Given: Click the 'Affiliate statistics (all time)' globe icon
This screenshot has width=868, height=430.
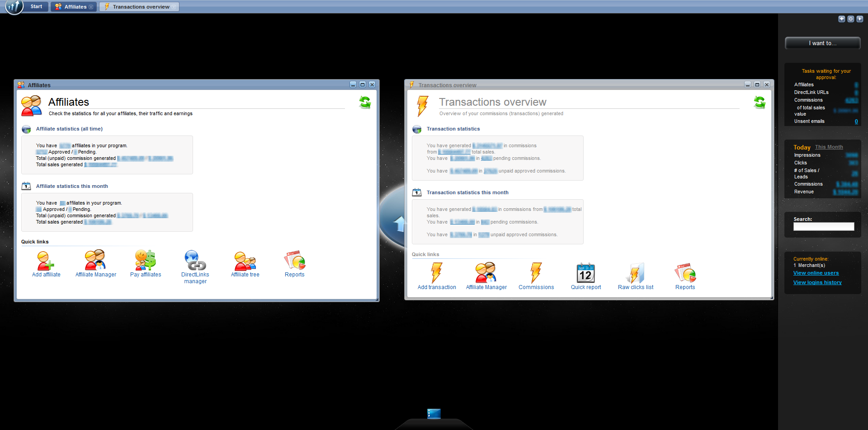Looking at the screenshot, I should pos(26,129).
